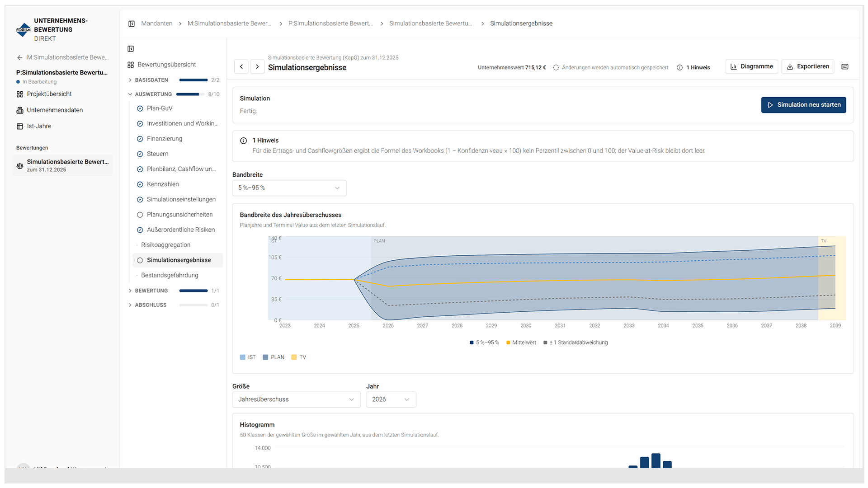
Task: Open the Bestandsgefährdung step
Action: pos(178,275)
